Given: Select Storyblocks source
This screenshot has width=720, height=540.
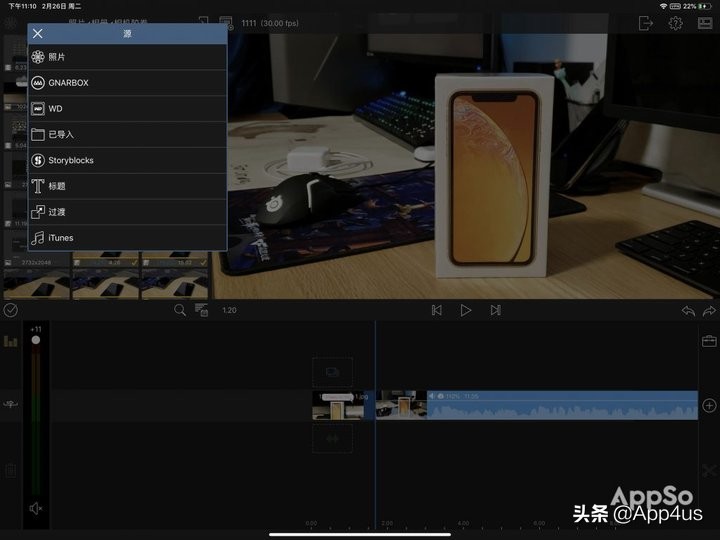Looking at the screenshot, I should pos(127,160).
